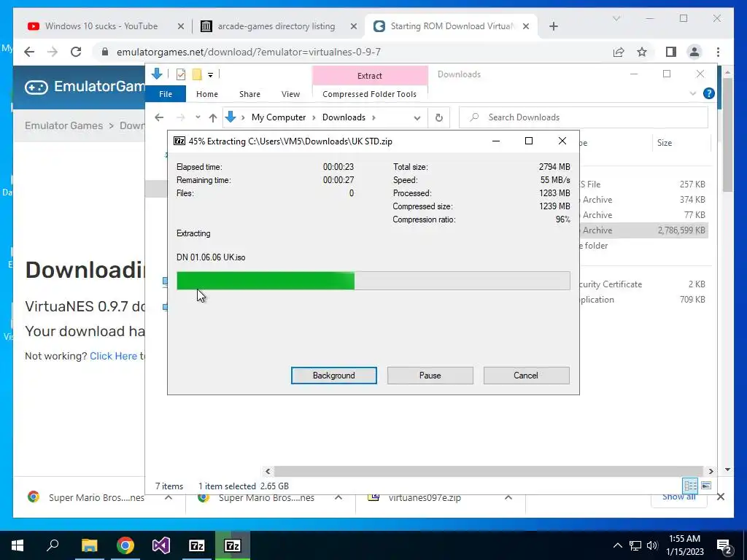Viewport: 747px width, 560px height.
Task: Select the 709 KB application file
Action: pyautogui.click(x=643, y=300)
